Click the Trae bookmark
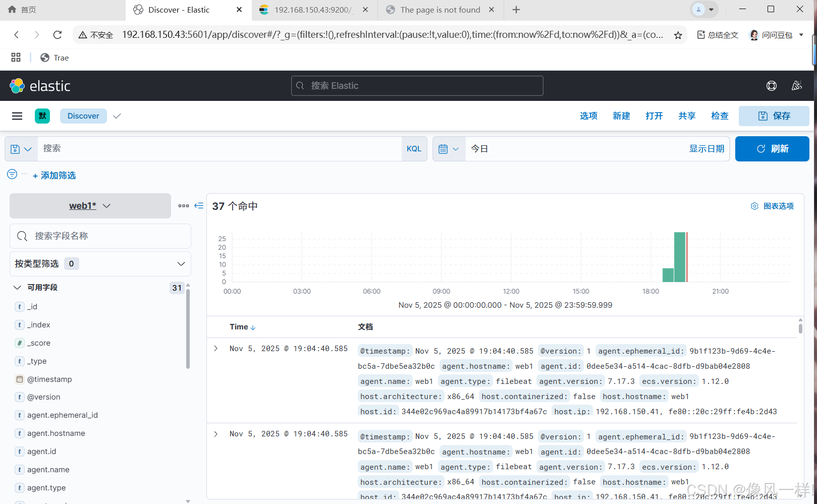Screen dimensions: 817x504 click(x=55, y=58)
